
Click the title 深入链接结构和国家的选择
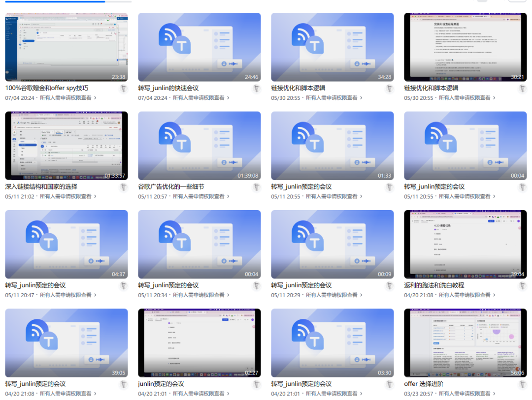pyautogui.click(x=41, y=187)
